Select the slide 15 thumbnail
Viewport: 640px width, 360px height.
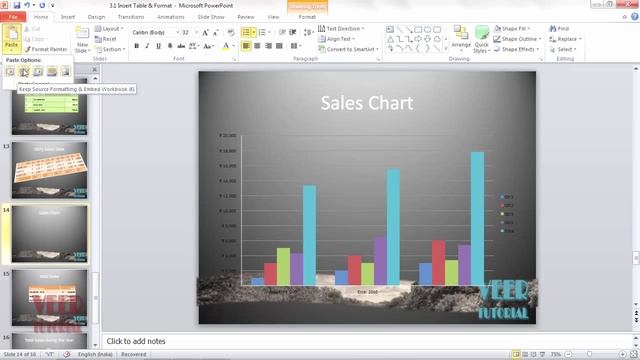pos(49,298)
